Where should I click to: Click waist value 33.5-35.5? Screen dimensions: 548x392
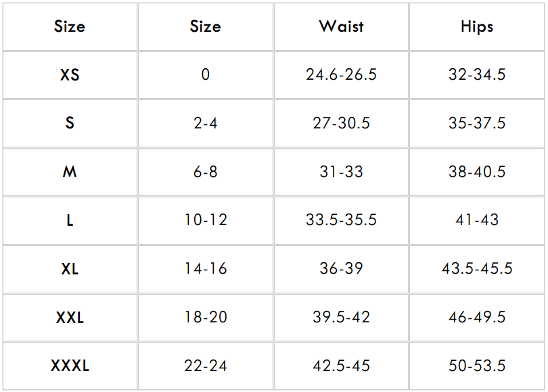click(341, 220)
